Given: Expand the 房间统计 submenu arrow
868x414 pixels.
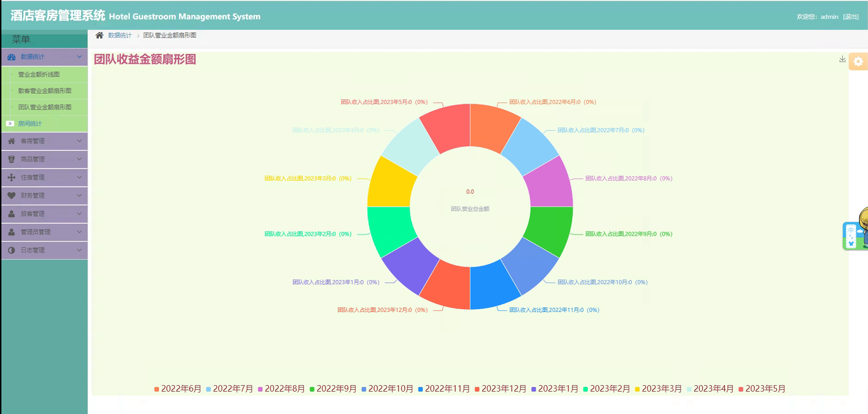Looking at the screenshot, I should (x=10, y=124).
